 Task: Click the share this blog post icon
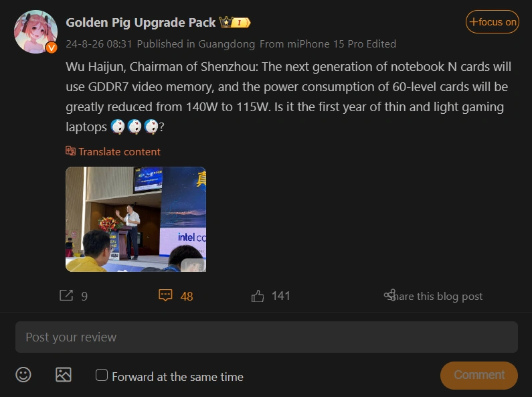pos(389,295)
